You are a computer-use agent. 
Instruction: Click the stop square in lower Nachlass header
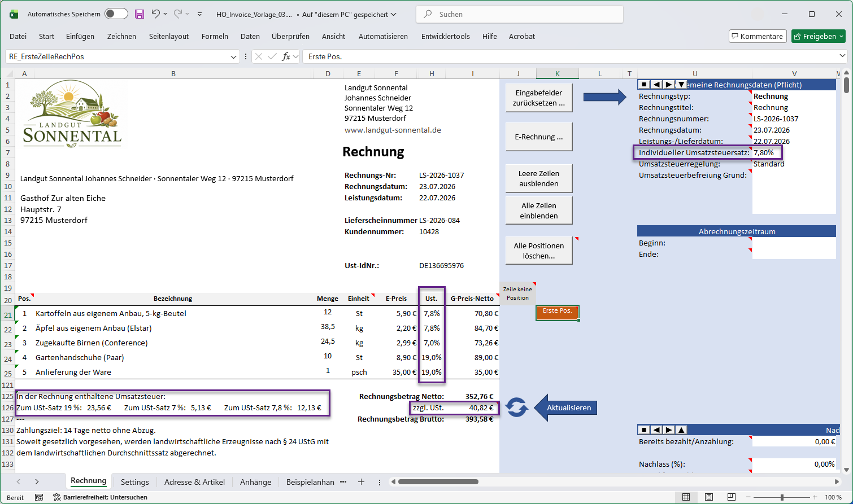coord(644,430)
